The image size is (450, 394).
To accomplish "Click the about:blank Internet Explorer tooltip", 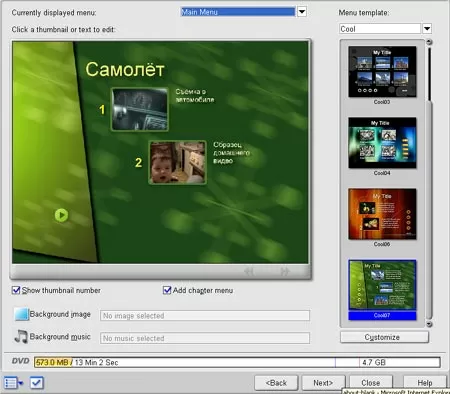I will tap(396, 392).
